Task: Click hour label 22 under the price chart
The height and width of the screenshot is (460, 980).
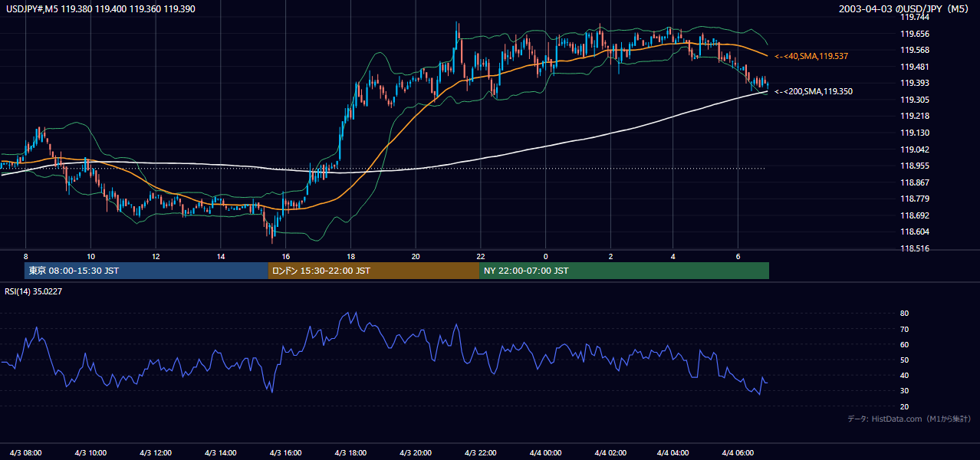Action: tap(481, 256)
